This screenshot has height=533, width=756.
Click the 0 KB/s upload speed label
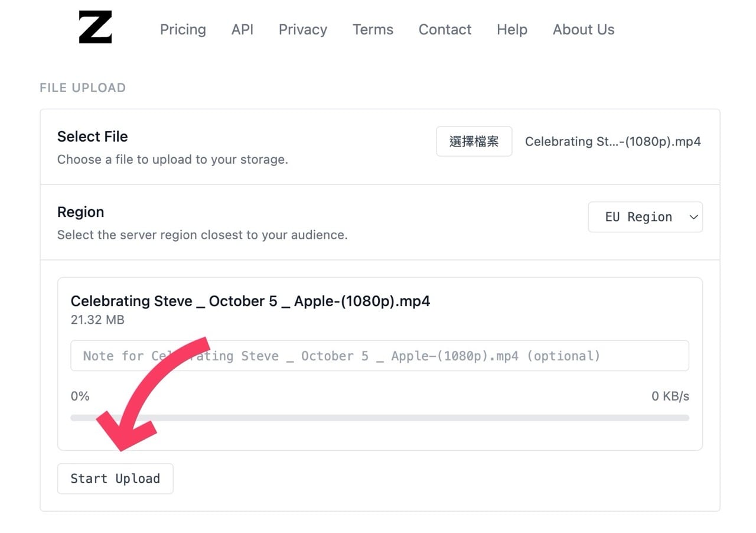click(x=670, y=396)
